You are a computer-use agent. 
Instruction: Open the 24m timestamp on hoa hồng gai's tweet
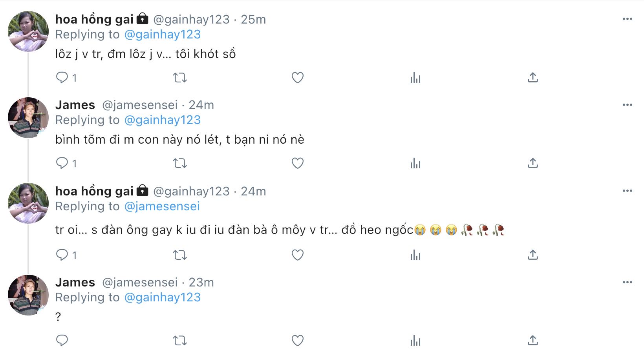[x=253, y=191]
